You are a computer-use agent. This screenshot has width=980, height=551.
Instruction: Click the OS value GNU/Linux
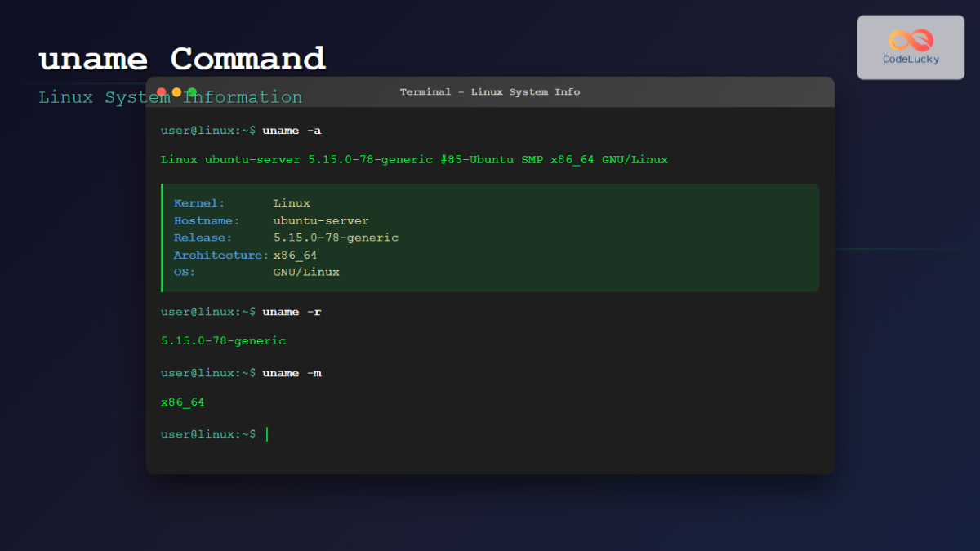(306, 272)
